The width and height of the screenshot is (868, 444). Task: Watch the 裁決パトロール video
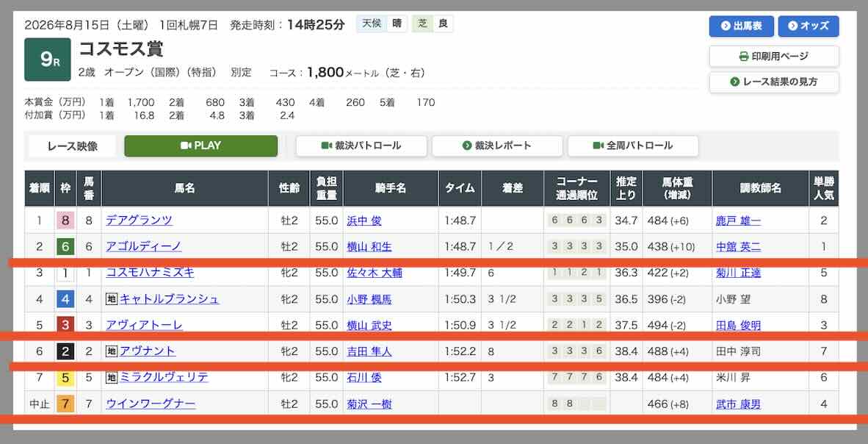[361, 146]
